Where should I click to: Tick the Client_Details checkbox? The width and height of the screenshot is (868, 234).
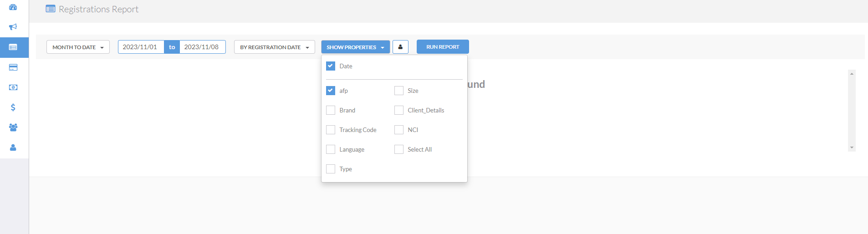point(399,110)
